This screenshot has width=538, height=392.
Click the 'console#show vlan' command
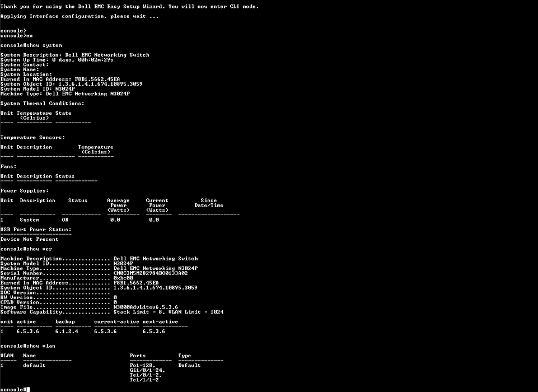point(28,346)
